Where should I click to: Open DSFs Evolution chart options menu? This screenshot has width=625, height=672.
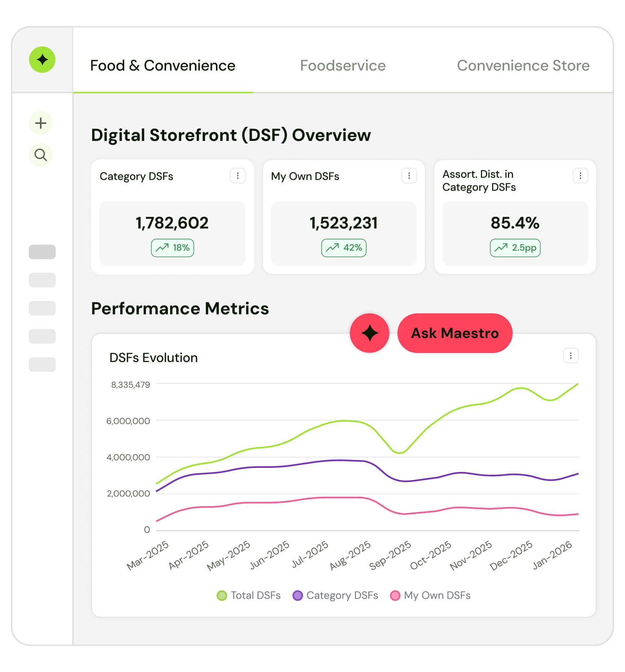click(570, 356)
